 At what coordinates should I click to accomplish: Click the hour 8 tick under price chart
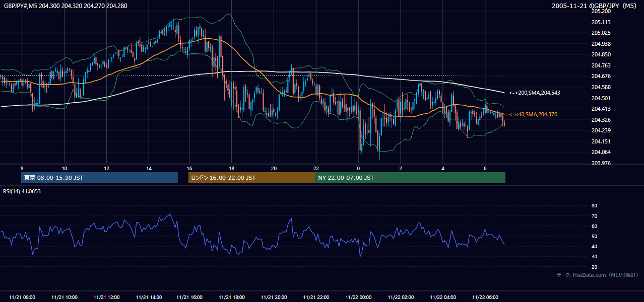(22, 168)
